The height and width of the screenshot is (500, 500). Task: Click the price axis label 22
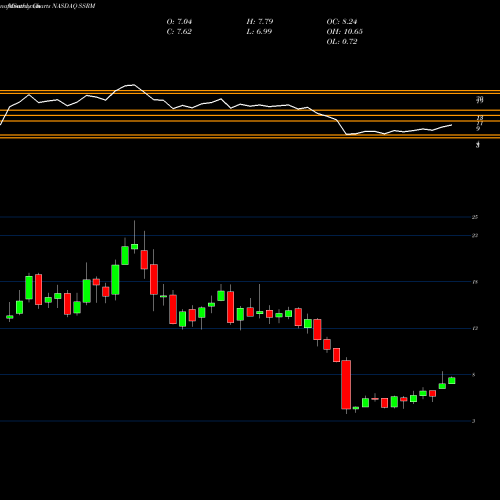[x=475, y=236]
